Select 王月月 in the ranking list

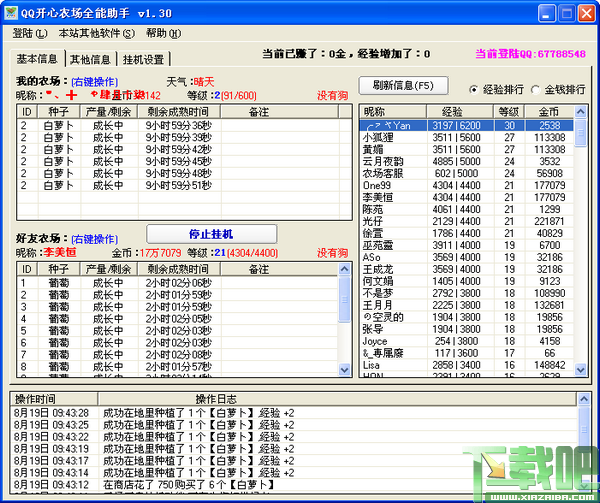click(466, 305)
